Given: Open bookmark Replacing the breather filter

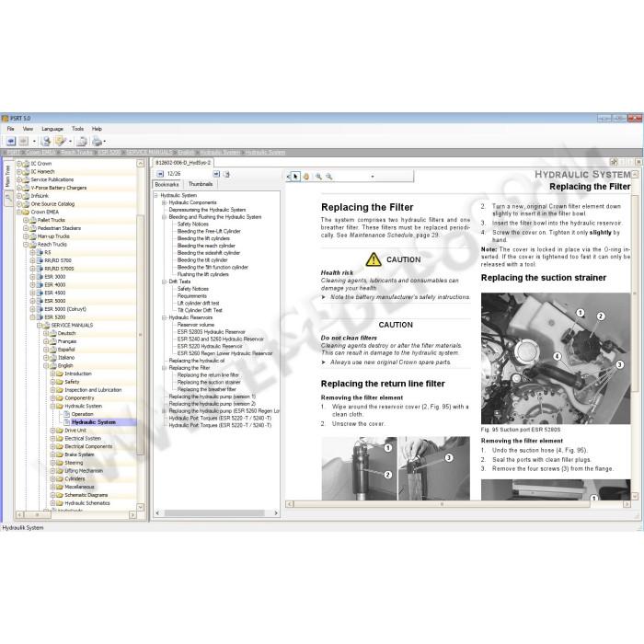Looking at the screenshot, I should coord(207,389).
